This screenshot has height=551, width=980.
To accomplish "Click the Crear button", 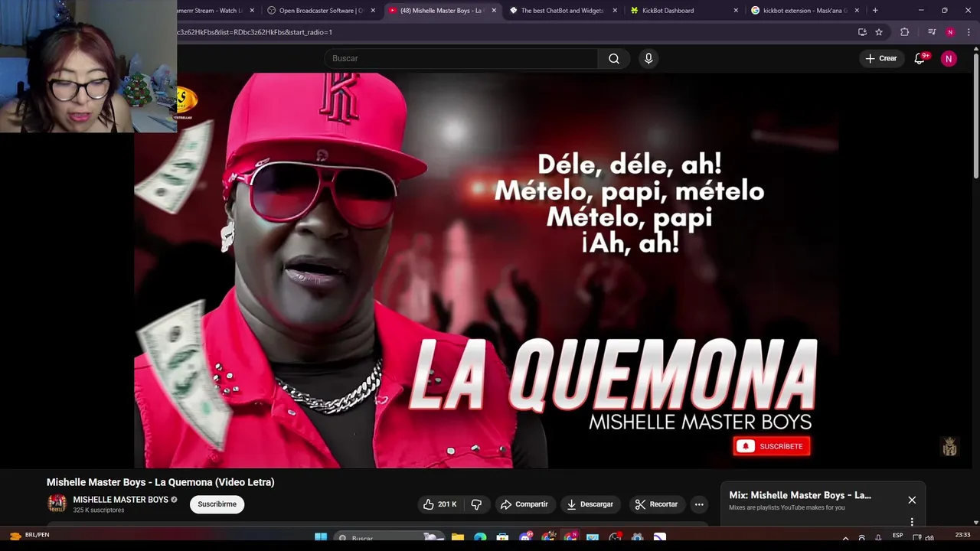I will (x=880, y=58).
